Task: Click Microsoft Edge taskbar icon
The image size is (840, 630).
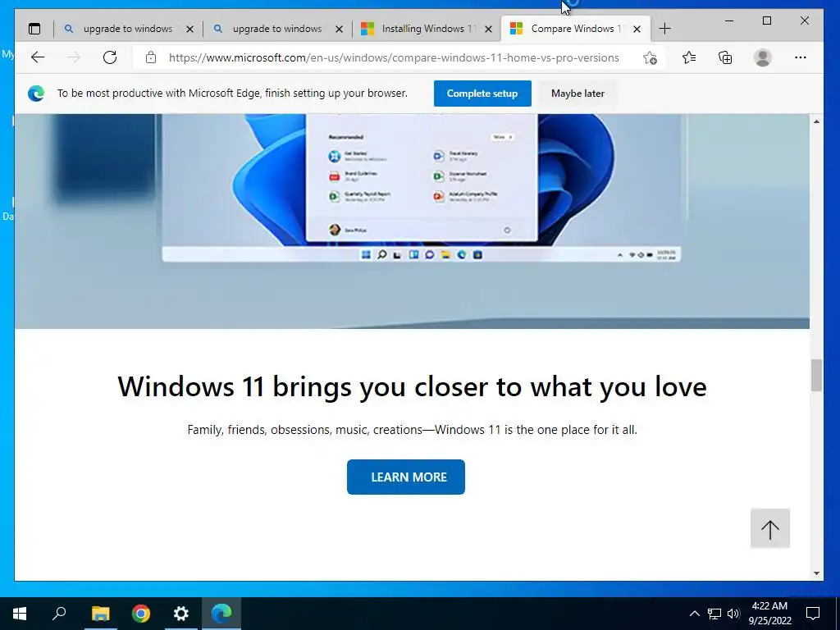Action: (x=221, y=614)
